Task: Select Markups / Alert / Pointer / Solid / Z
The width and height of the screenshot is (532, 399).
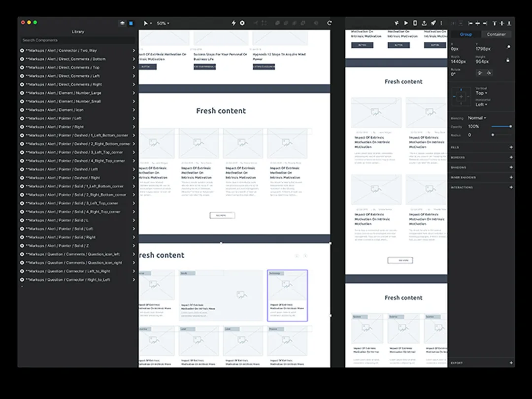Action: coord(77,246)
